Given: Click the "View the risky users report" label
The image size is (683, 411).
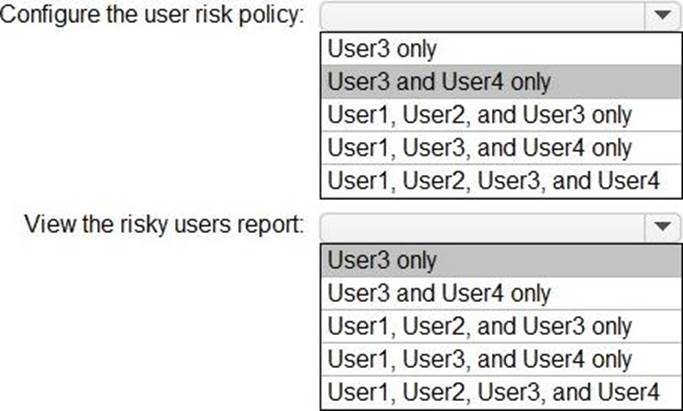Looking at the screenshot, I should tap(164, 227).
